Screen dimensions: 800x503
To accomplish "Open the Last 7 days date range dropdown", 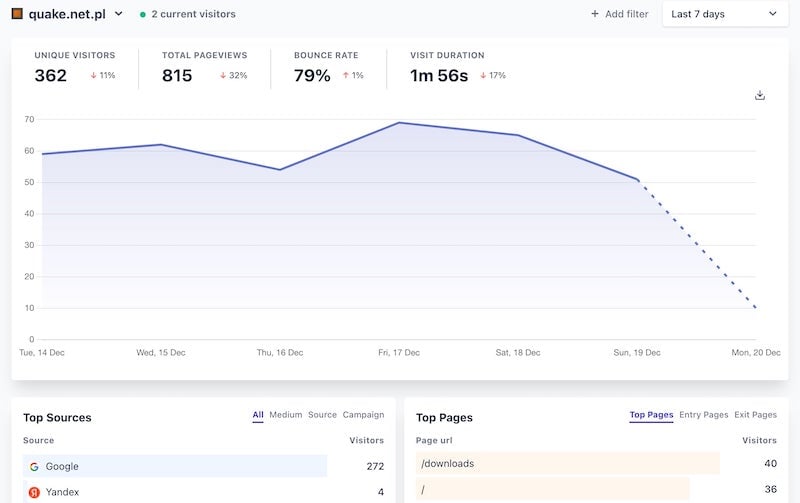I will [725, 14].
